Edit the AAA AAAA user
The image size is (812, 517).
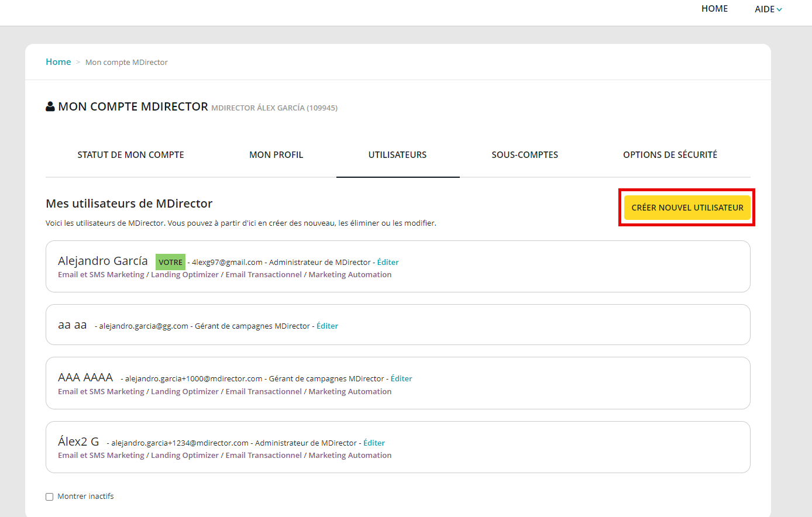coord(401,378)
